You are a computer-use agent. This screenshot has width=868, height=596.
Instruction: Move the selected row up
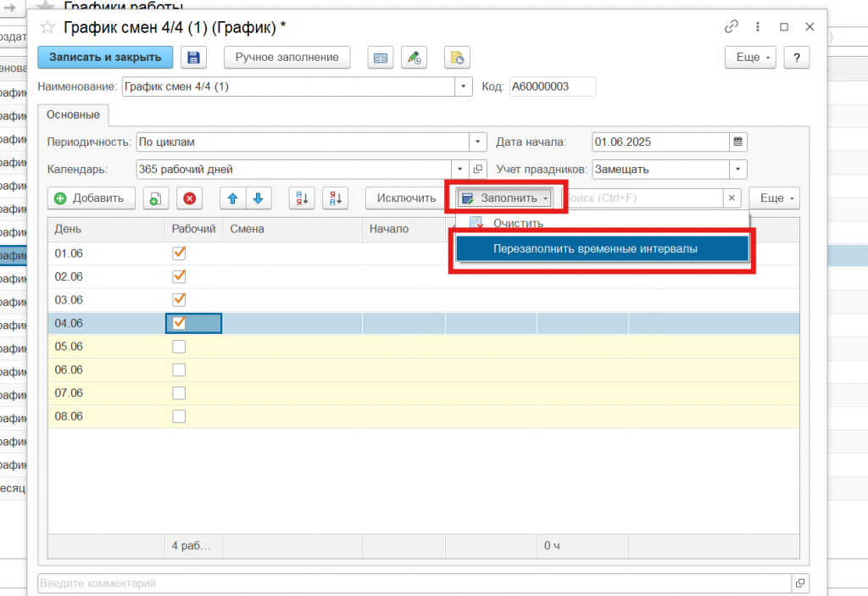pyautogui.click(x=233, y=198)
